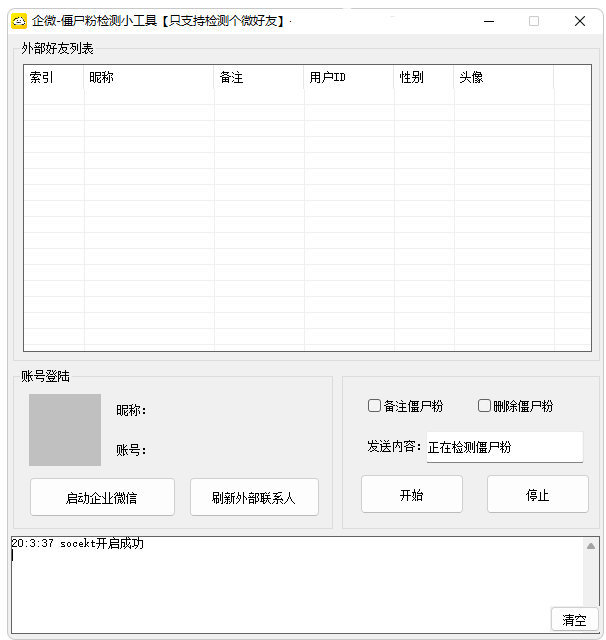
Task: Click inside the log output text area
Action: tap(280, 590)
